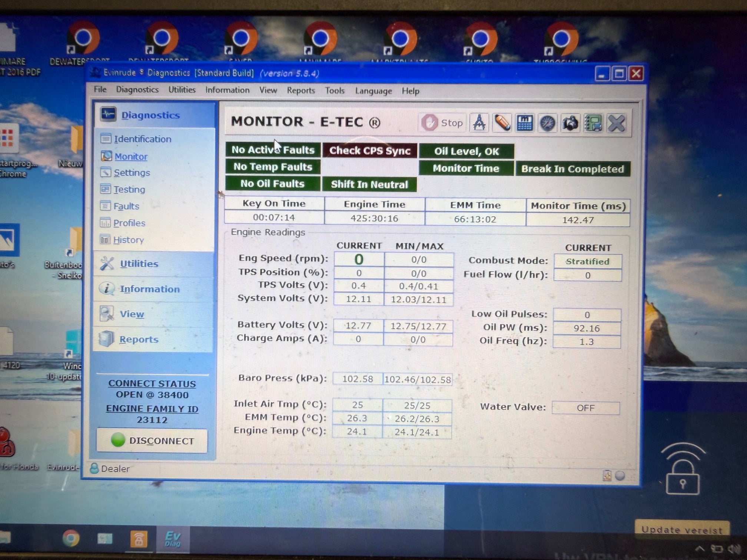Open the gauge dial view icon
The height and width of the screenshot is (560, 747).
(548, 123)
